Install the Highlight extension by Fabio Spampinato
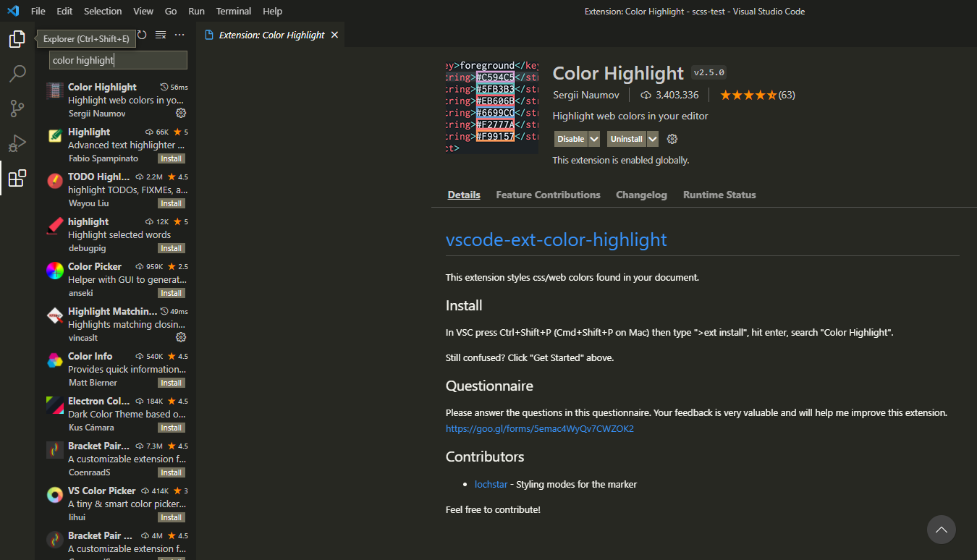 click(x=172, y=158)
